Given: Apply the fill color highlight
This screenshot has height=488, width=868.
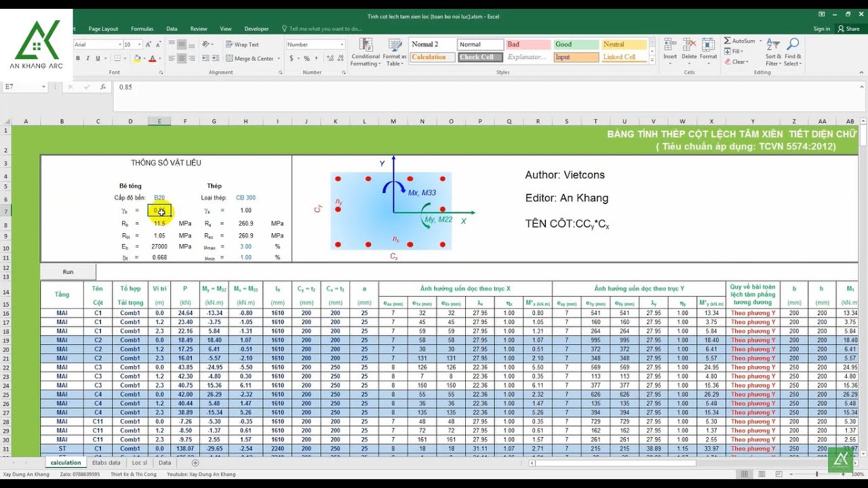Looking at the screenshot, I should click(x=137, y=58).
